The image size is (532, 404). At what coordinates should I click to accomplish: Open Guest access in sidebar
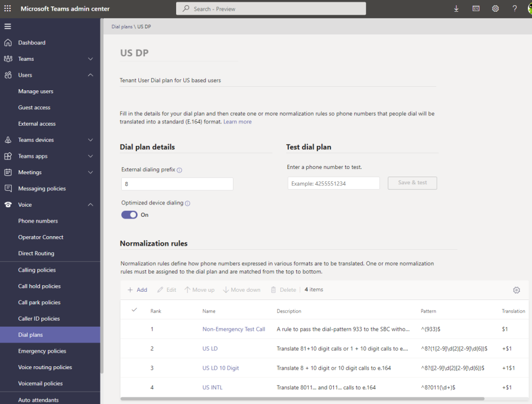[34, 107]
